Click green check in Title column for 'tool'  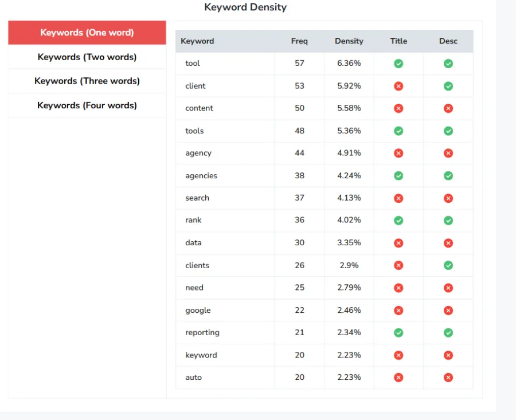(398, 64)
